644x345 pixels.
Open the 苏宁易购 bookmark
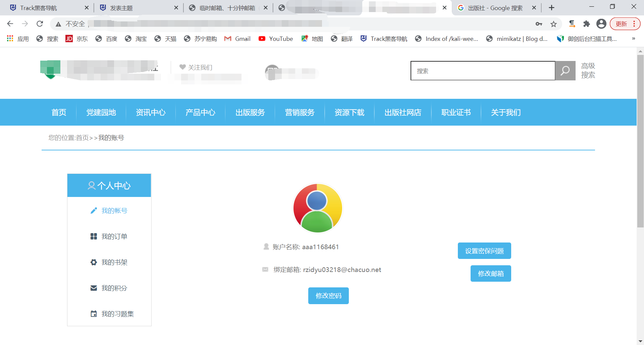pyautogui.click(x=200, y=39)
